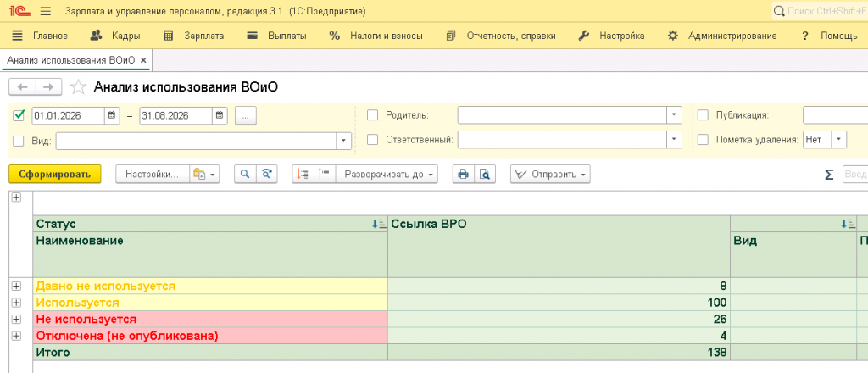This screenshot has height=373, width=868.
Task: Click into the start date field 01.01.2026
Action: 68,115
